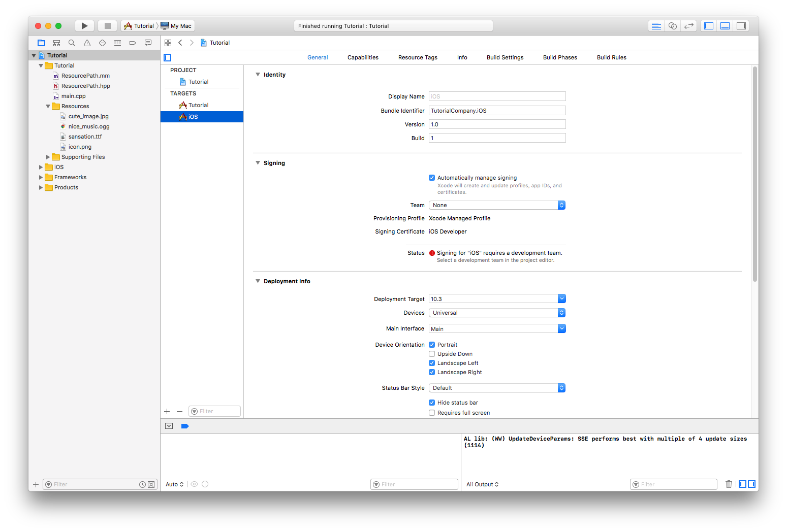Open the Find navigator
Image resolution: width=787 pixels, height=532 pixels.
click(72, 43)
